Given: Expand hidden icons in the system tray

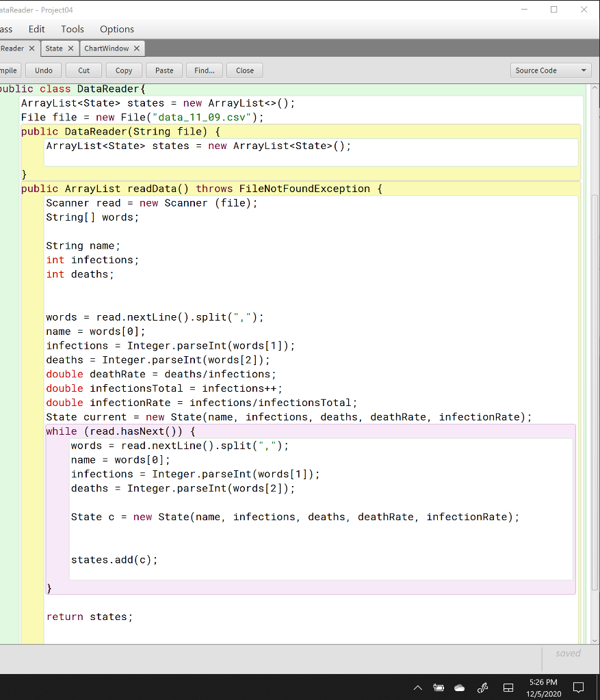Looking at the screenshot, I should coord(418,688).
